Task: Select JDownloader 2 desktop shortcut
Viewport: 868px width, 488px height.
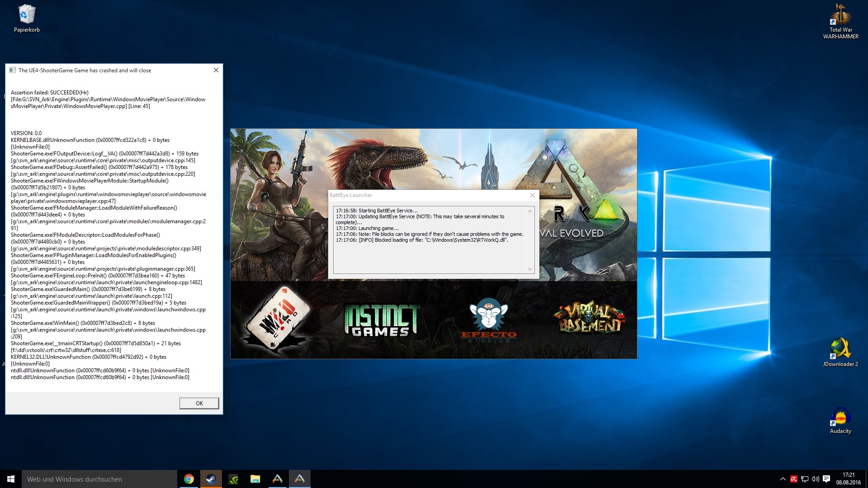Action: click(840, 352)
